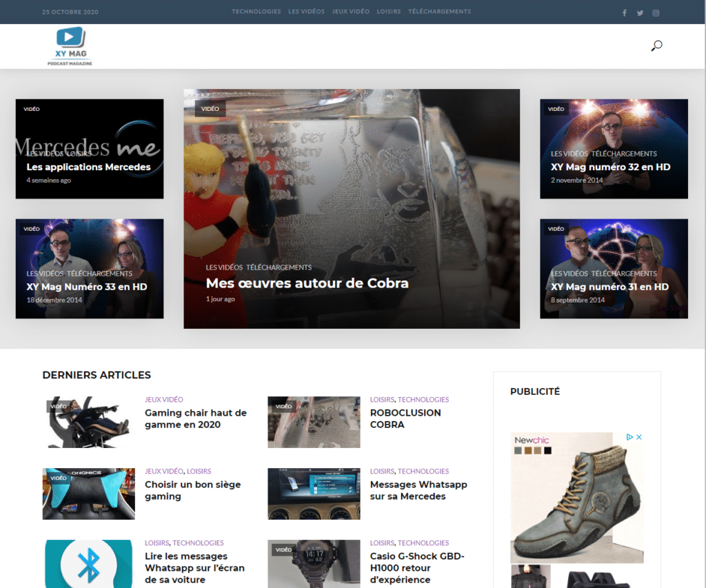This screenshot has width=706, height=588.
Task: Click the Publicité heading
Action: click(535, 392)
